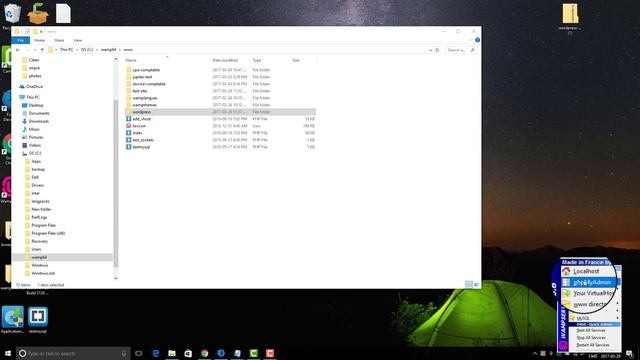Image resolution: width=640 pixels, height=360 pixels.
Task: Click OS (C:) in the address breadcrumb
Action: point(87,50)
